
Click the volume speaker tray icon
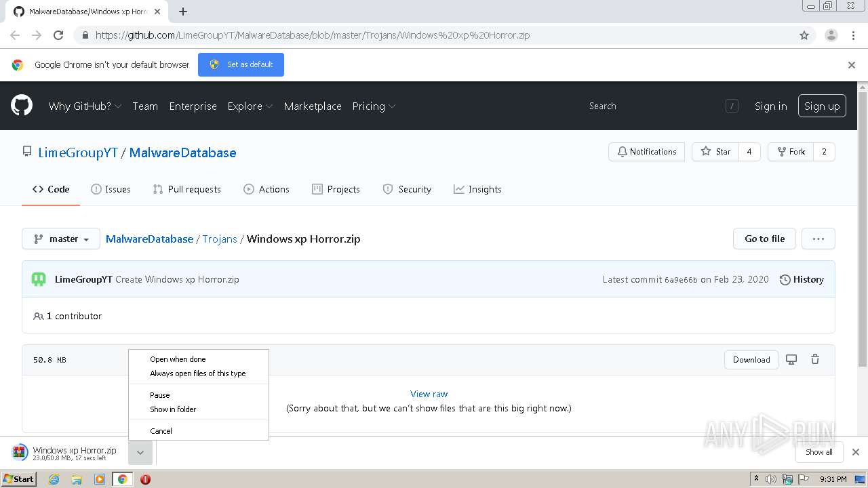[x=772, y=479]
